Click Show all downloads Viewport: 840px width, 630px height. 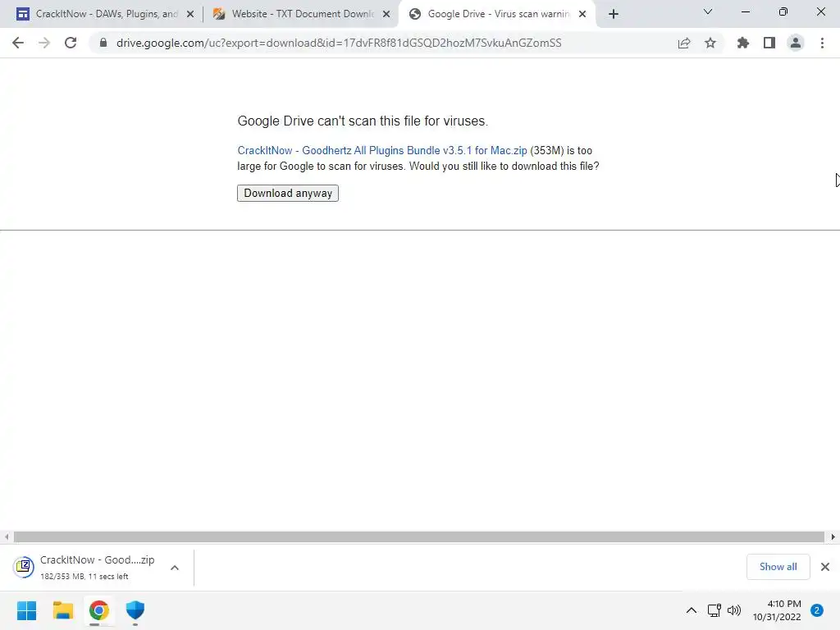pos(778,567)
